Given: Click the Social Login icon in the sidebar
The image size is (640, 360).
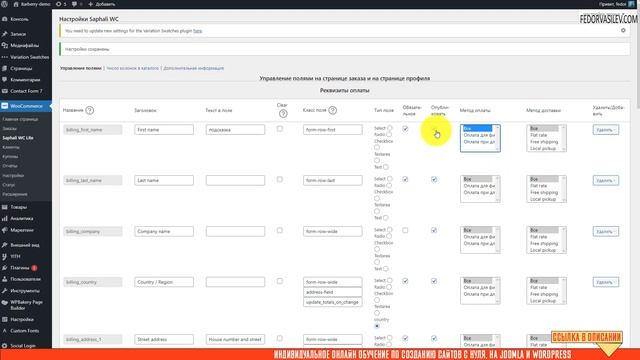Looking at the screenshot, I should [5, 346].
